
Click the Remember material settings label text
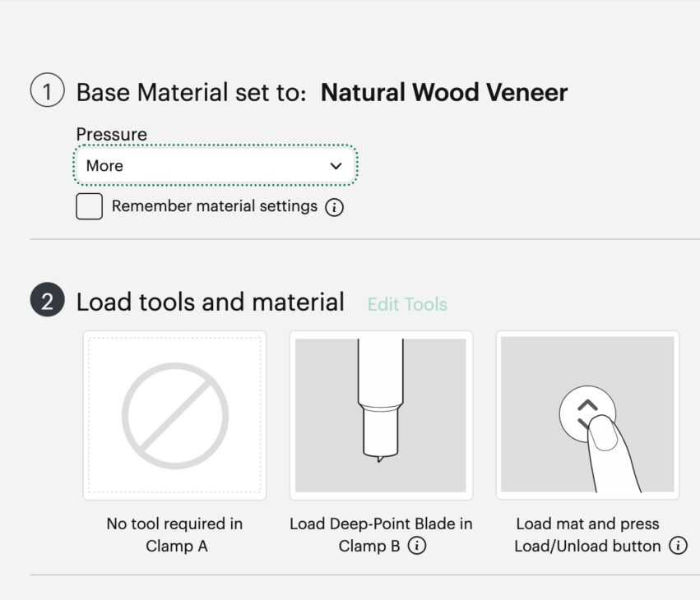point(214,206)
